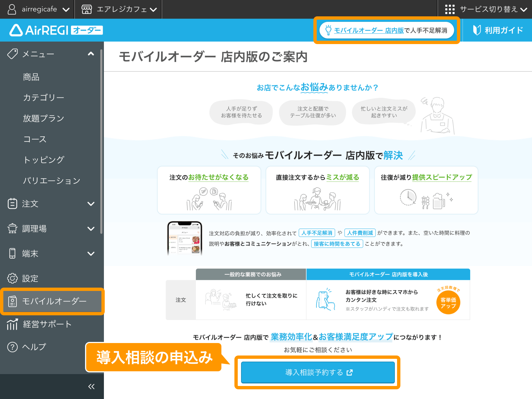Click the chart icon beside 経営サポート
The height and width of the screenshot is (399, 532).
12,324
